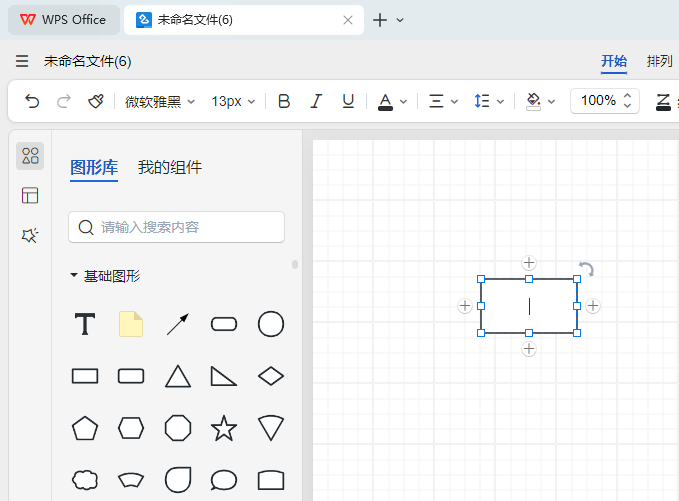Image resolution: width=679 pixels, height=501 pixels.
Task: Apply the fill color bucket
Action: point(534,102)
